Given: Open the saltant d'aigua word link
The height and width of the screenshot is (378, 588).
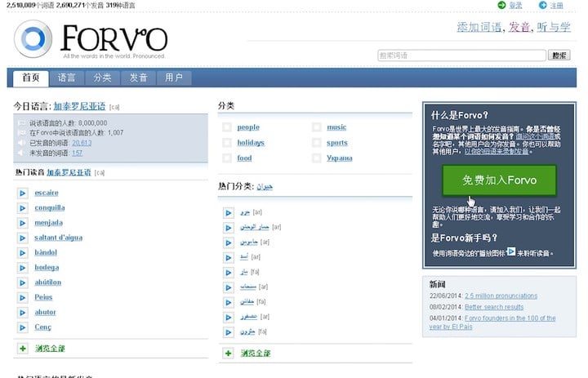Looking at the screenshot, I should tap(59, 238).
